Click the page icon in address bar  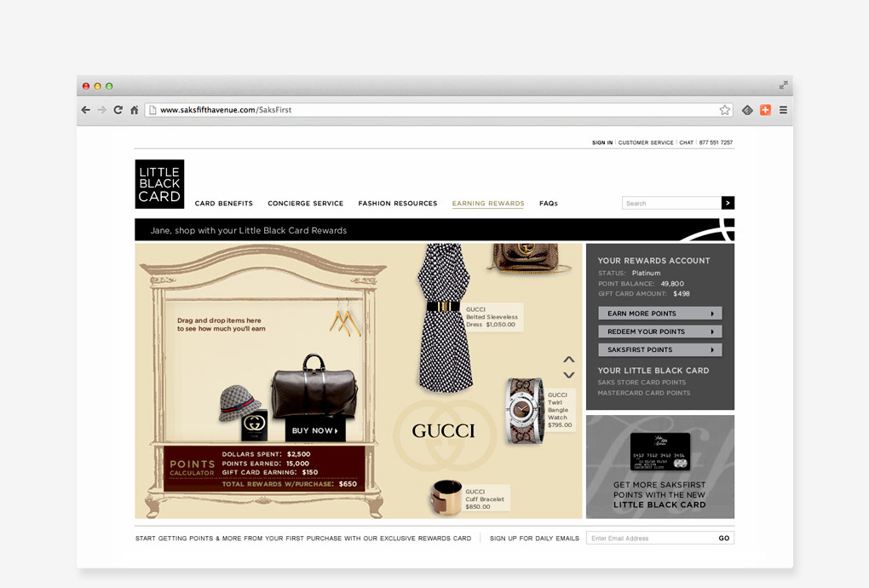pos(153,110)
